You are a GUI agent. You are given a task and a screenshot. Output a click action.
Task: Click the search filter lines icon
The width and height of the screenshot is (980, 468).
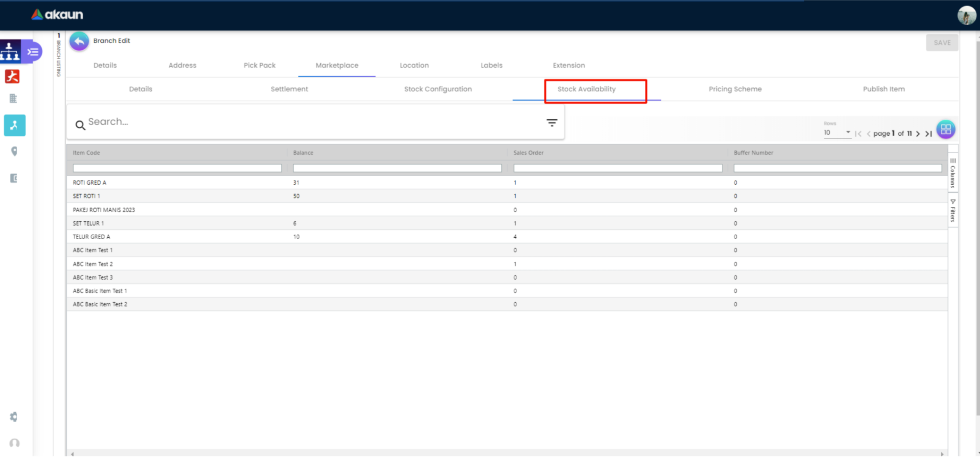click(x=551, y=123)
